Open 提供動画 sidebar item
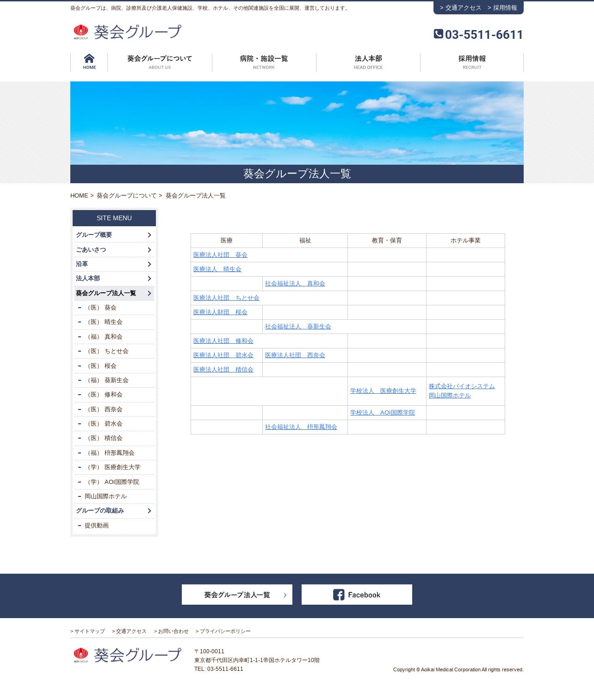The image size is (594, 700). tap(114, 526)
